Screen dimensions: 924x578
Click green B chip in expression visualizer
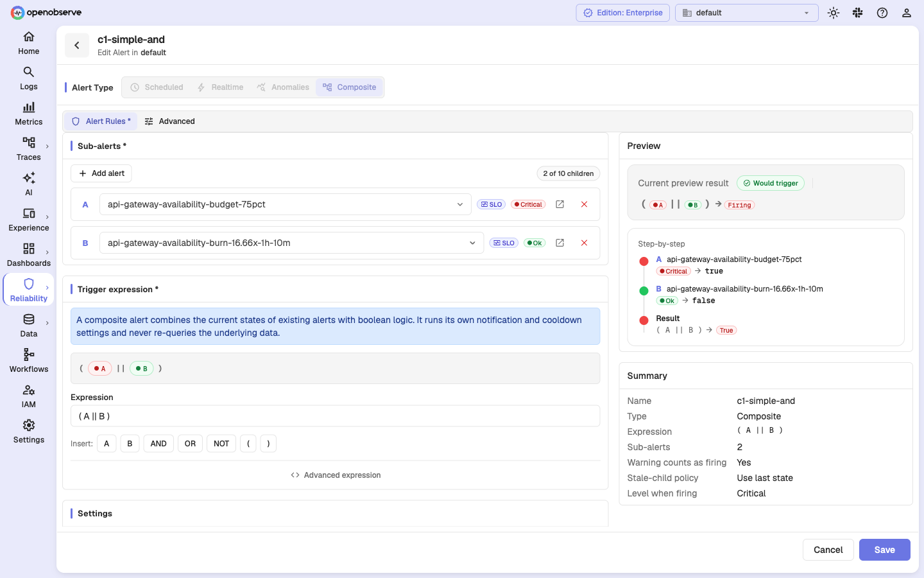point(141,369)
